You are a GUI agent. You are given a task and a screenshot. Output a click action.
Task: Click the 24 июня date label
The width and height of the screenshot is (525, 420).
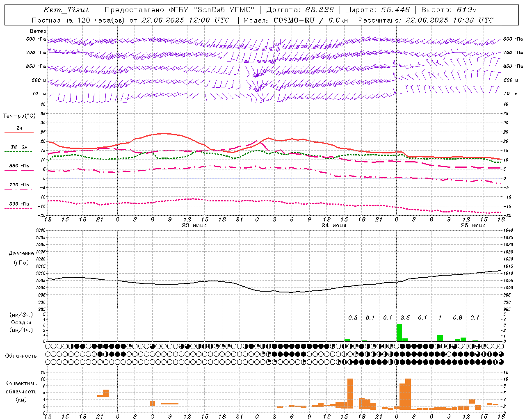coord(333,226)
